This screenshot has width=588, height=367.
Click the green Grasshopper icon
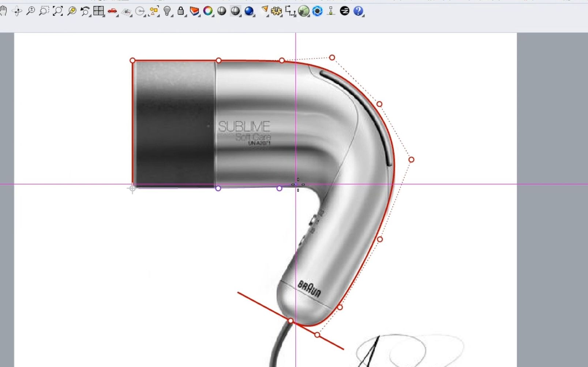click(x=304, y=11)
